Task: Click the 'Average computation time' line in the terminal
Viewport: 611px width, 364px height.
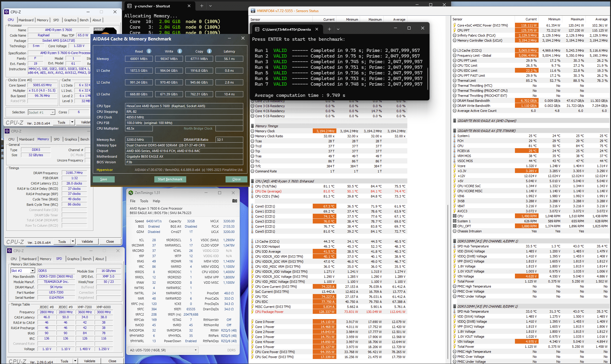Action: pos(300,95)
